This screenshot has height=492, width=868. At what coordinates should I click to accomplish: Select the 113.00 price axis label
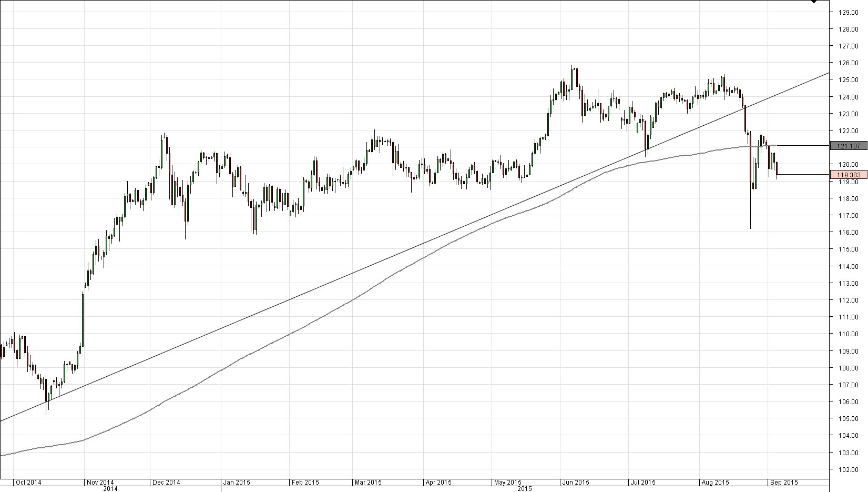849,283
